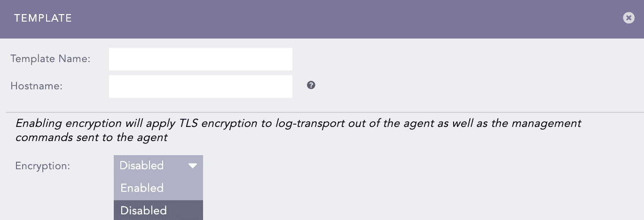Open the Encryption dropdown showing Disabled
Viewport: 644px width, 220px height.
[158, 165]
